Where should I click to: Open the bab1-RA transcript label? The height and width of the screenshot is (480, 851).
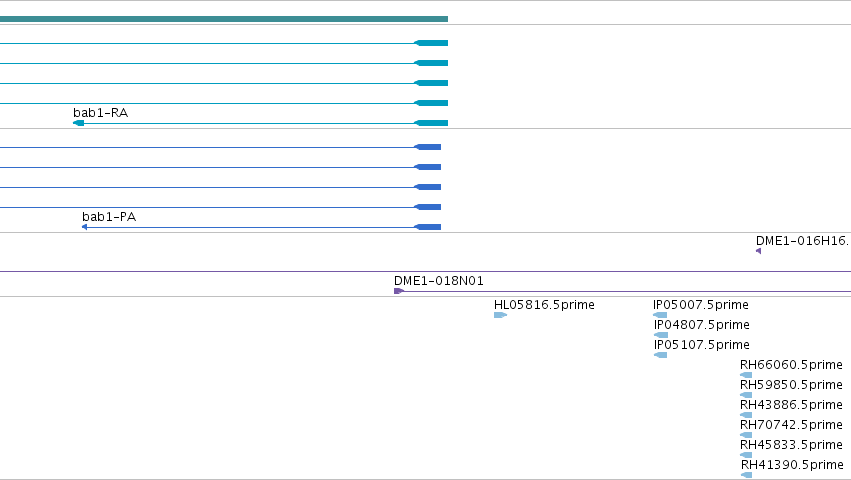100,113
